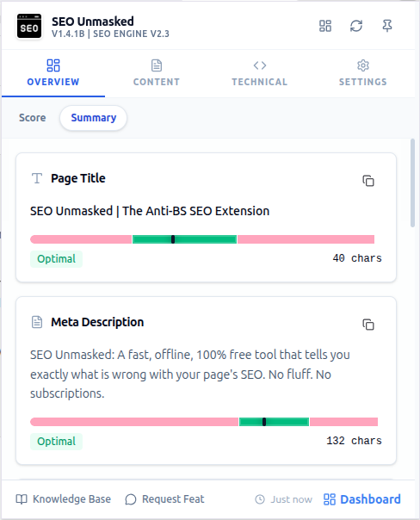Viewport: 420px width, 520px height.
Task: Click the Optimal badge under Page Title
Action: [x=56, y=258]
